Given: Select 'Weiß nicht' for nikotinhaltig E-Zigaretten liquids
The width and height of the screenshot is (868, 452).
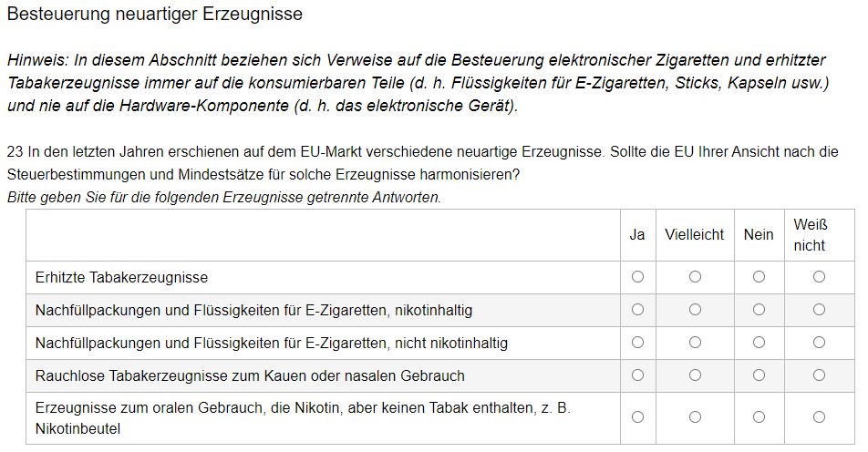Looking at the screenshot, I should (819, 310).
